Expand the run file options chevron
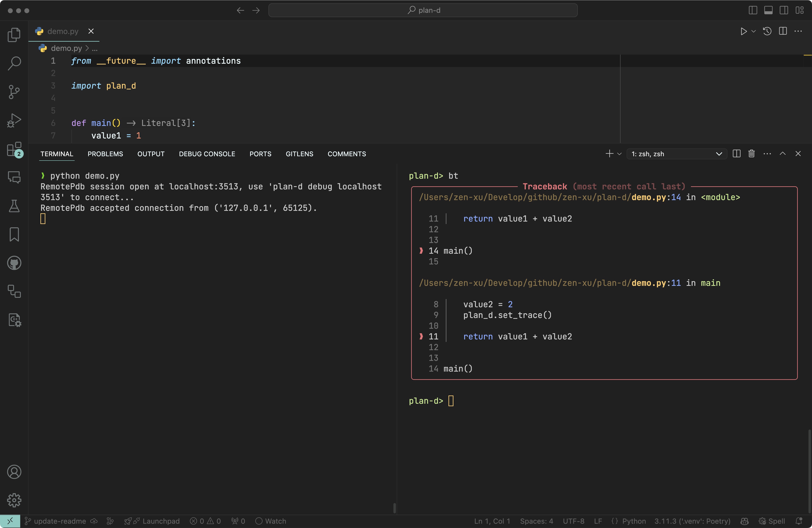The width and height of the screenshot is (812, 528). click(754, 31)
